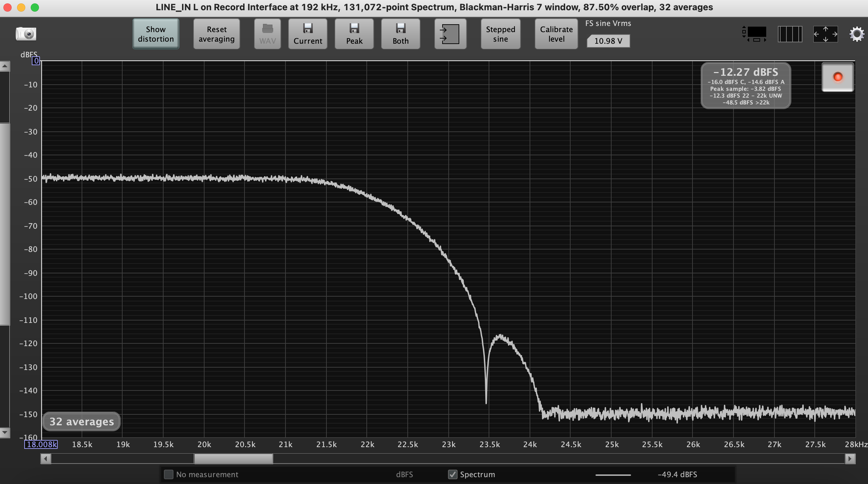Save Both traces with disk icon
This screenshot has height=484, width=868.
(x=401, y=34)
